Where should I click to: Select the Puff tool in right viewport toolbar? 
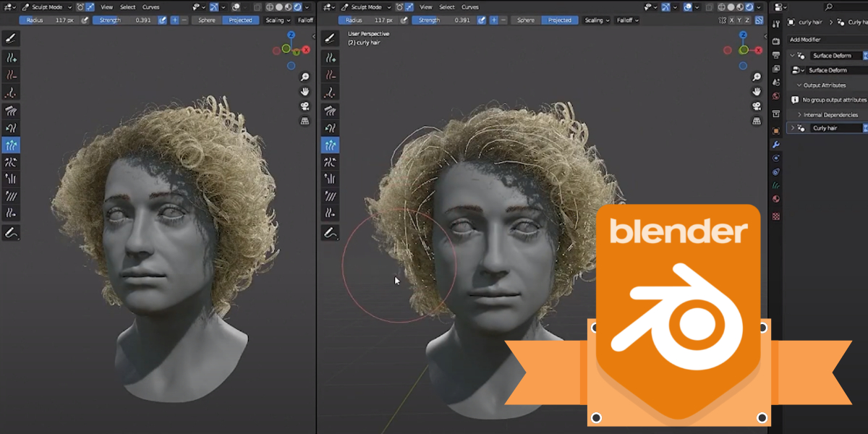tap(330, 179)
